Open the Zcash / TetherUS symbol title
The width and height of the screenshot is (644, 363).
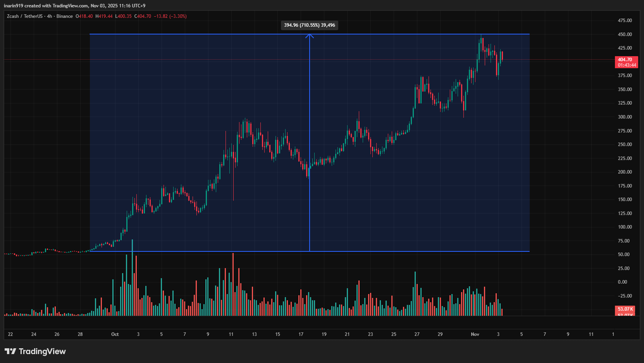(25, 16)
